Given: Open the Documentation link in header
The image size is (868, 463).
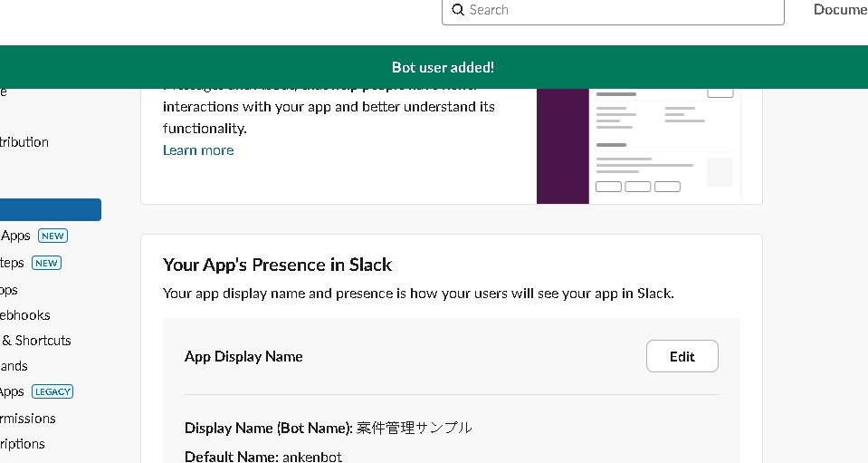Looking at the screenshot, I should [x=839, y=10].
